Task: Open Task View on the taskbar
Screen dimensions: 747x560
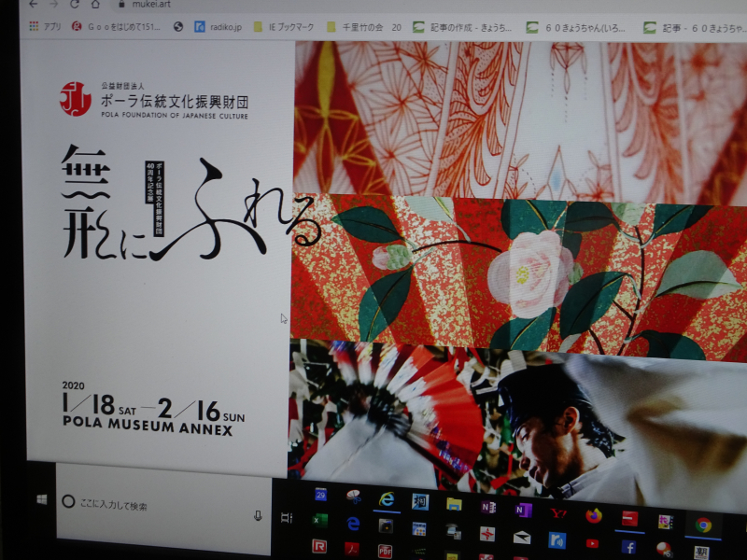Action: click(287, 518)
